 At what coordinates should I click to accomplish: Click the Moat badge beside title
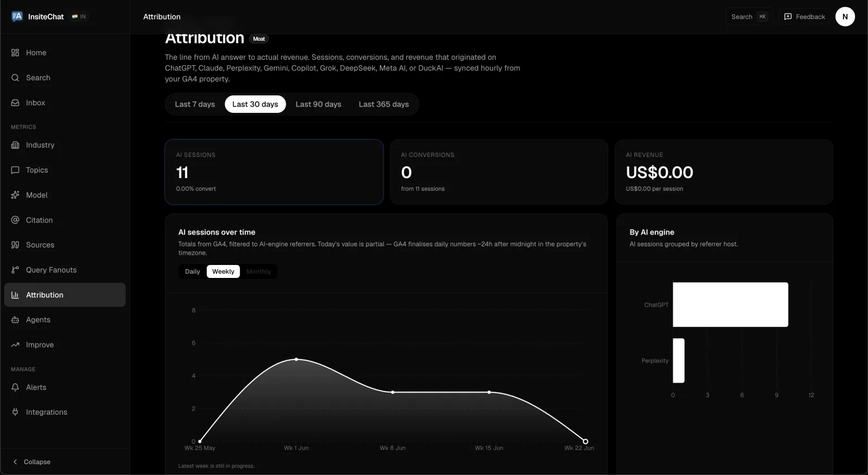point(259,39)
